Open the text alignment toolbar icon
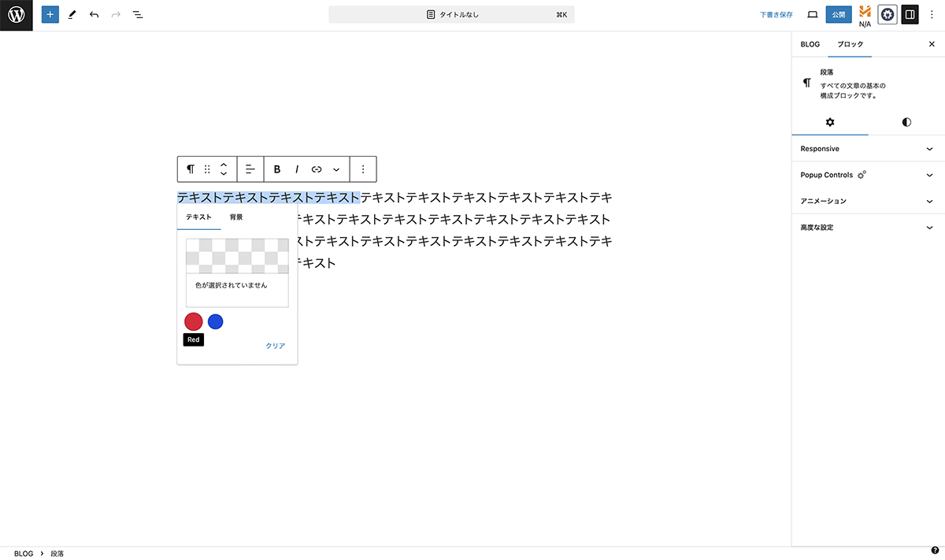945x560 pixels. [x=250, y=169]
